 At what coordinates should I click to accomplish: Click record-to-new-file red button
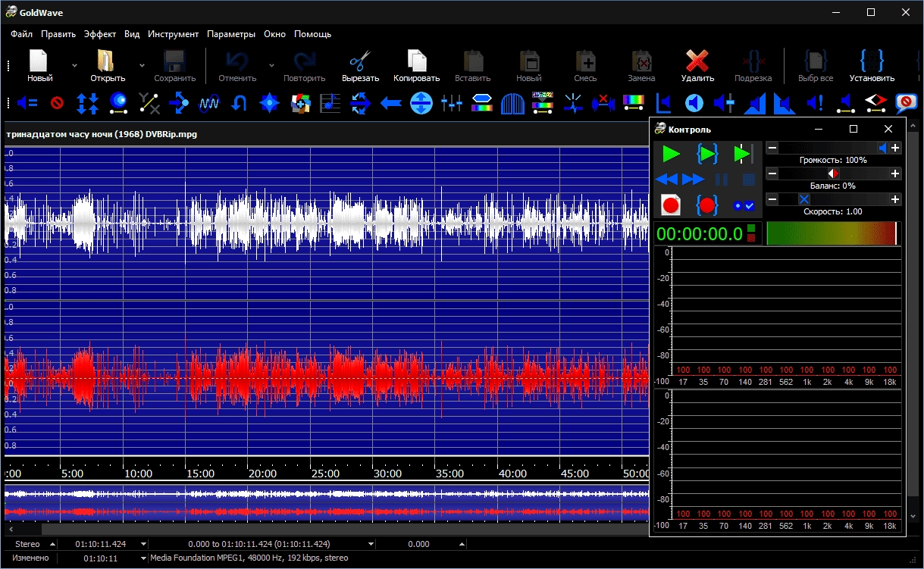tap(671, 205)
